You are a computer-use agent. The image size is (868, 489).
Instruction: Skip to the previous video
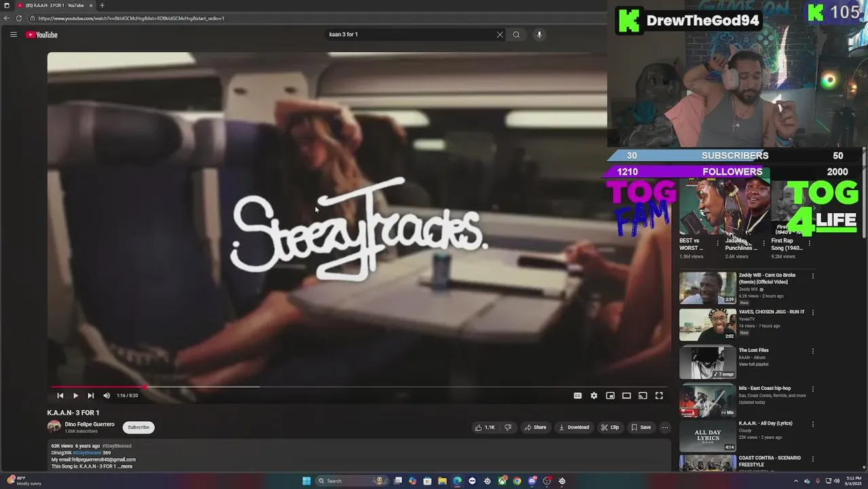(x=60, y=395)
